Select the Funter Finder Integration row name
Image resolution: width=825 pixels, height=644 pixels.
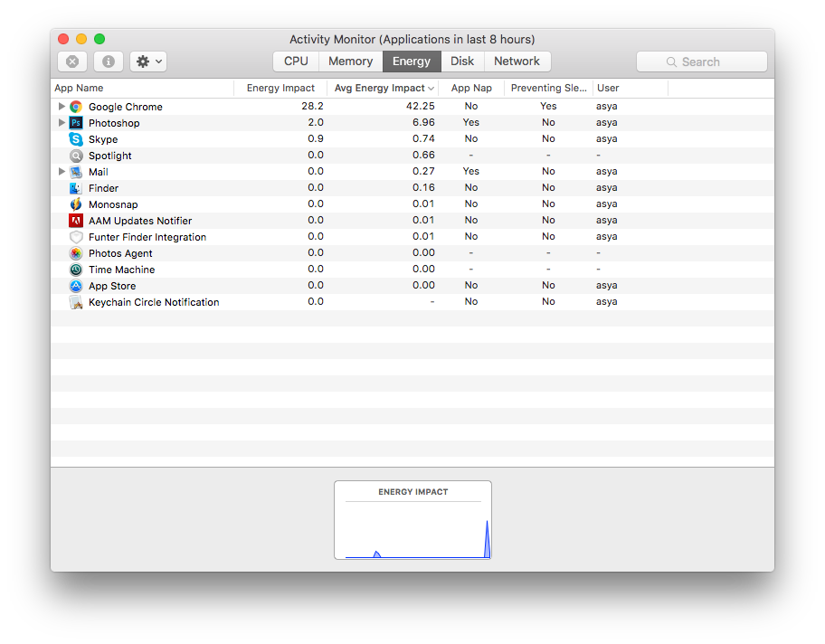coord(147,237)
